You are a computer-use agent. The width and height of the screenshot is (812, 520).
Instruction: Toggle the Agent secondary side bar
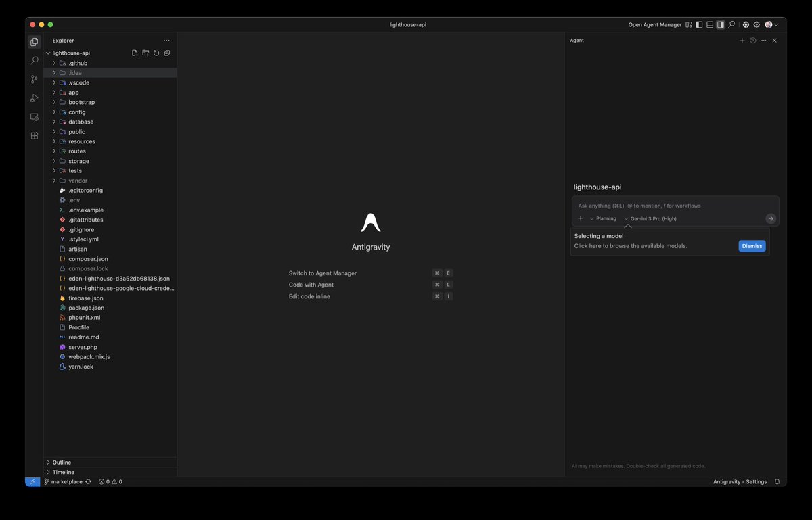point(721,24)
